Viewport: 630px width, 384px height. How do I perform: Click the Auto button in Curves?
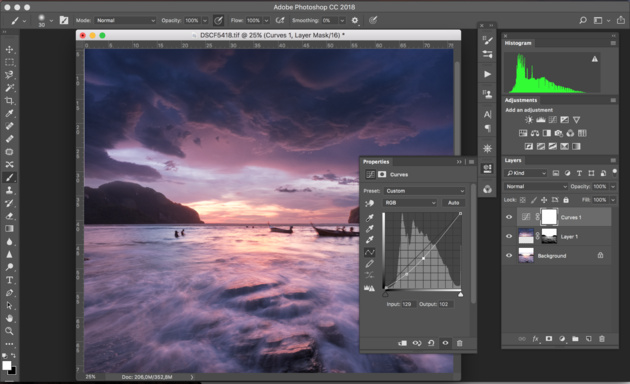tap(454, 203)
